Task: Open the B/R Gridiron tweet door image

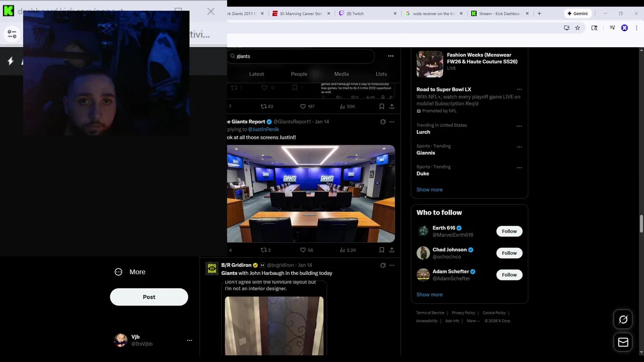Action: click(274, 326)
